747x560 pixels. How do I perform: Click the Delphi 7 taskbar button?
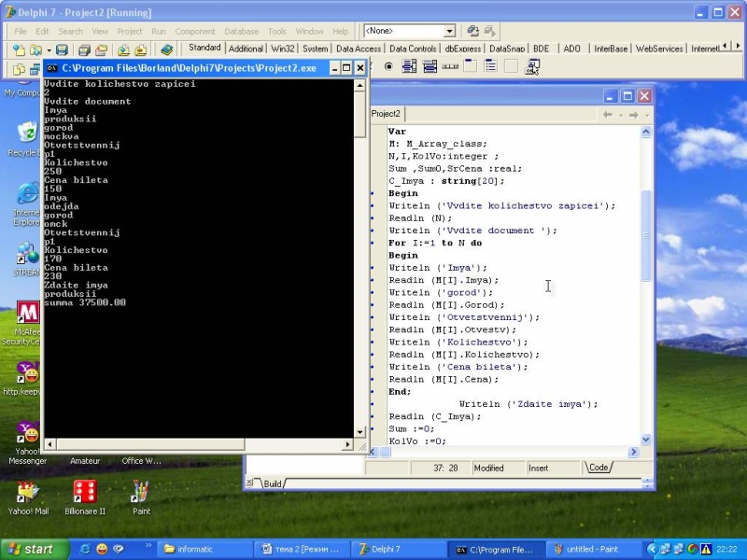pyautogui.click(x=399, y=549)
